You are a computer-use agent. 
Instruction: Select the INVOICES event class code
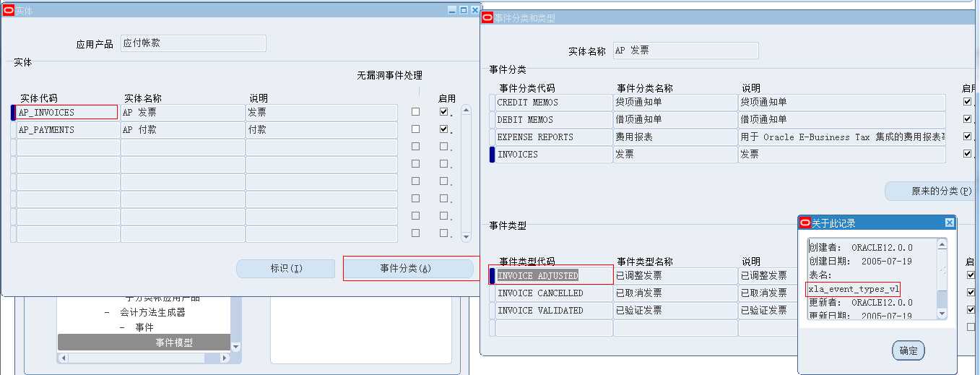[x=553, y=154]
